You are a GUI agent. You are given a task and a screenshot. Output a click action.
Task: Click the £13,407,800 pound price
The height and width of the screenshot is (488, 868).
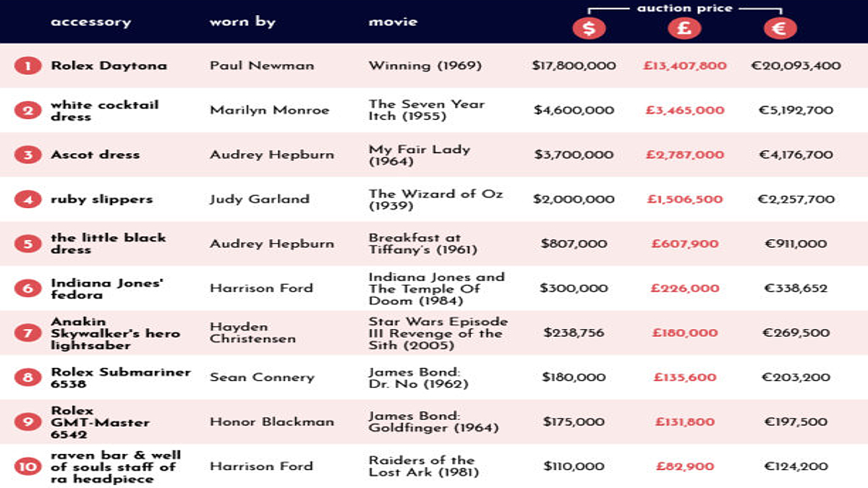pyautogui.click(x=684, y=66)
